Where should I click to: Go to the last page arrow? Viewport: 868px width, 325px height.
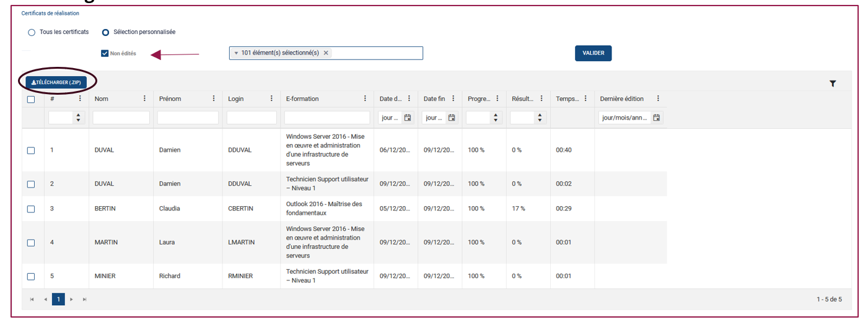pyautogui.click(x=85, y=300)
